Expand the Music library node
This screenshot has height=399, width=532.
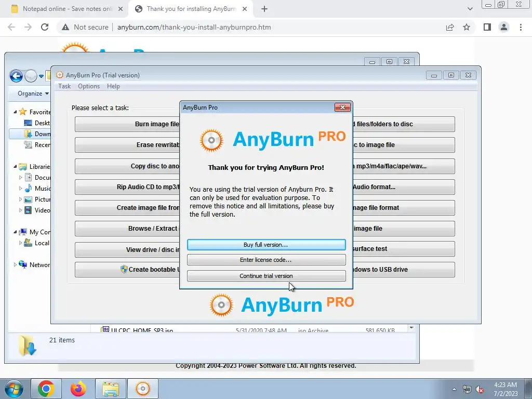[x=20, y=188]
